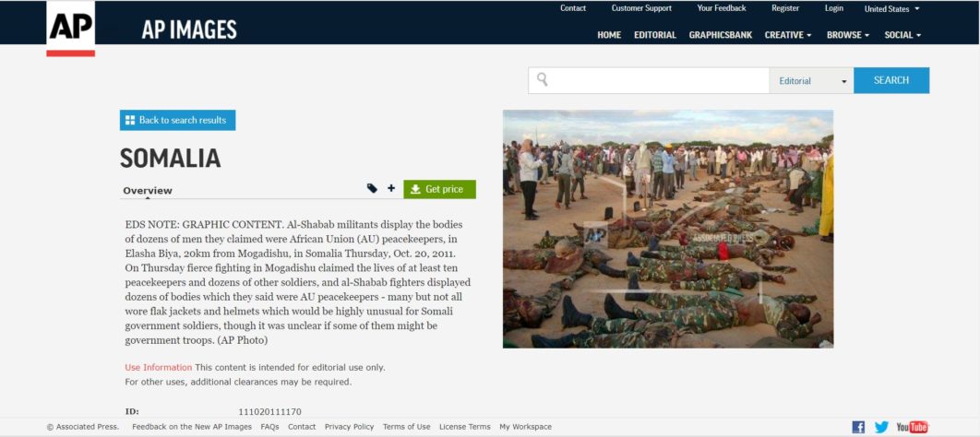Image resolution: width=980 pixels, height=437 pixels.
Task: Select the Overview tab
Action: coord(148,191)
